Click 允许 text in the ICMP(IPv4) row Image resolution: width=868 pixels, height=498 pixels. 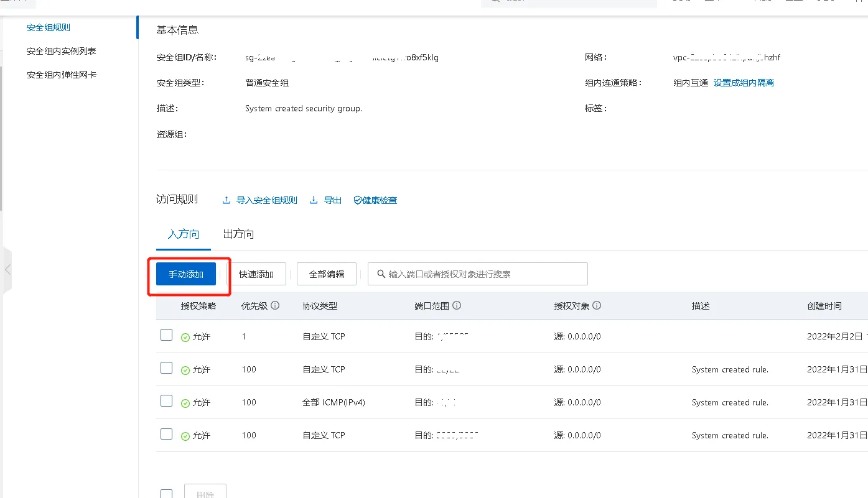(202, 403)
